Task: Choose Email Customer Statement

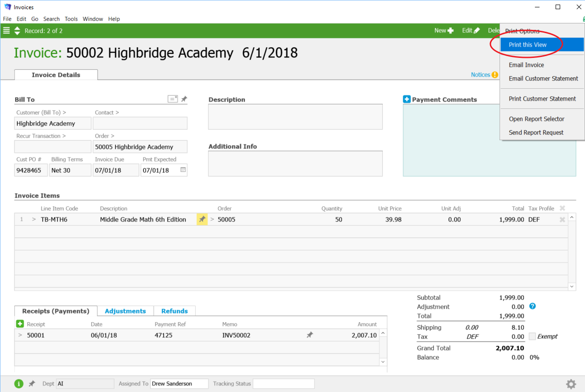Action: (x=542, y=79)
